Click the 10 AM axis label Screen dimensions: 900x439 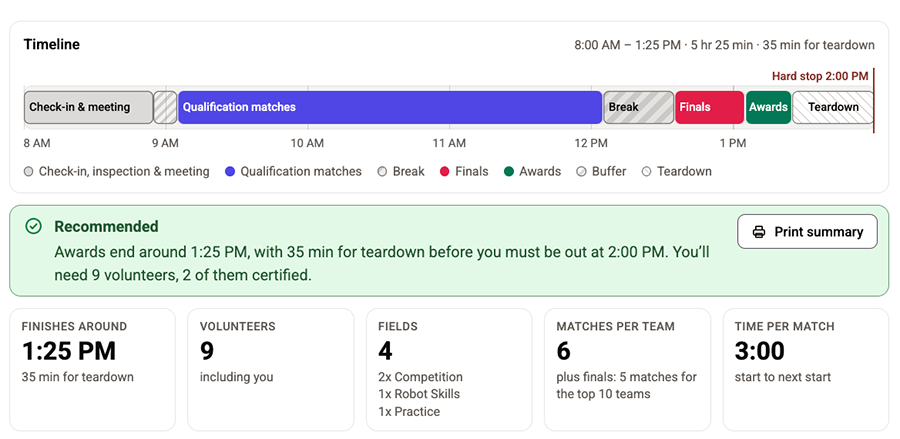point(307,143)
